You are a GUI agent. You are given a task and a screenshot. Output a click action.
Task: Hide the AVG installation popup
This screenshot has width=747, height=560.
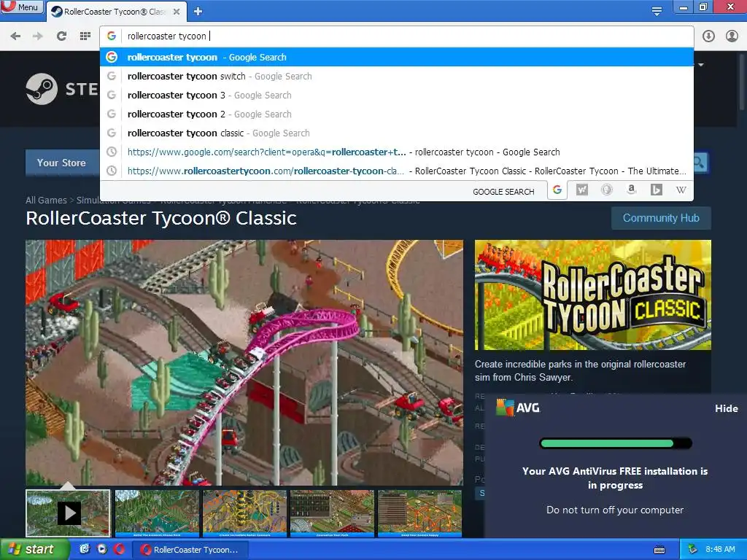[726, 408]
